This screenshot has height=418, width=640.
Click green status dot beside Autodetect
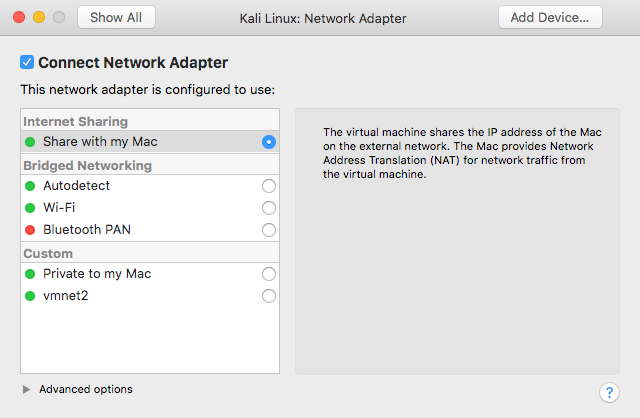pos(30,186)
